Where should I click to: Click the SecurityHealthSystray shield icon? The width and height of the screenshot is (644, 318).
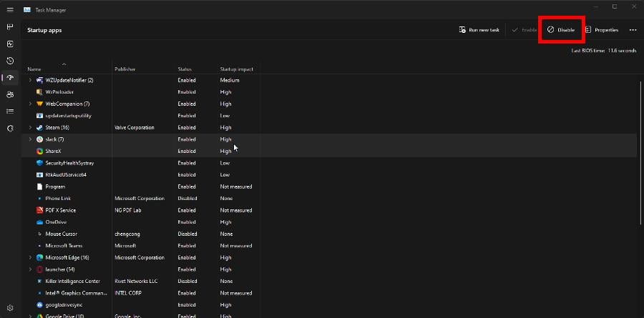(x=39, y=163)
